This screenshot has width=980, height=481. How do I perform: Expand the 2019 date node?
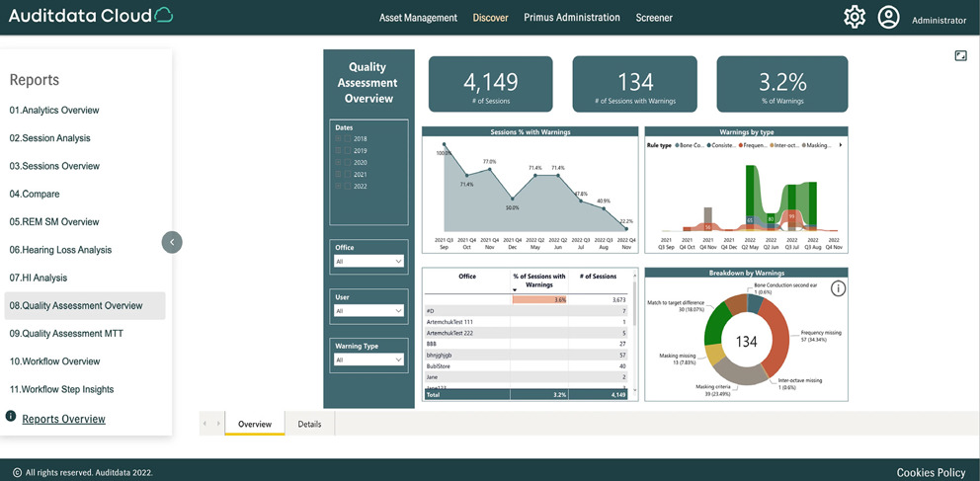(x=338, y=150)
